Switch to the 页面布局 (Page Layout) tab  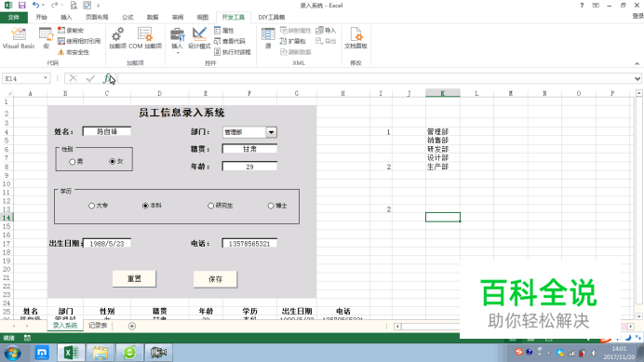coord(97,18)
